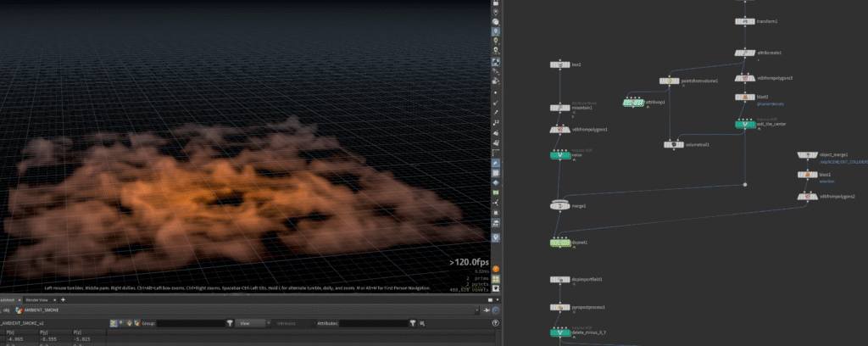Click the Group filter input field
Image resolution: width=868 pixels, height=346 pixels.
point(191,323)
